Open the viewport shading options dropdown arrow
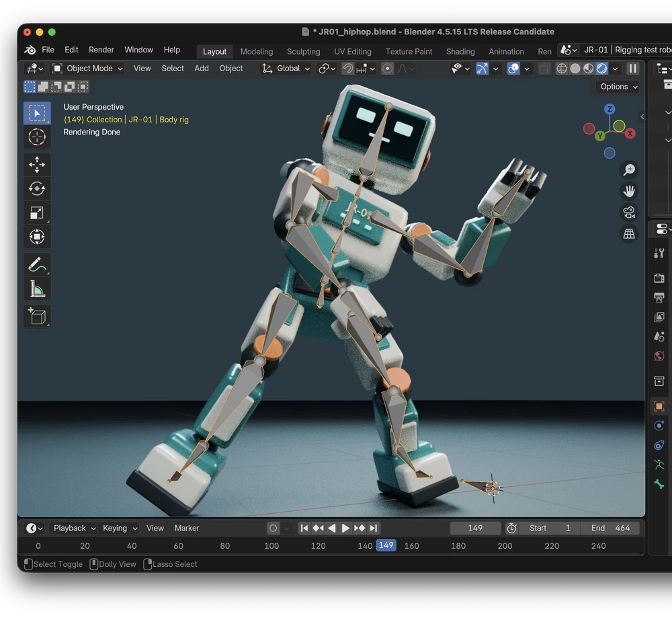The width and height of the screenshot is (672, 618). (615, 69)
